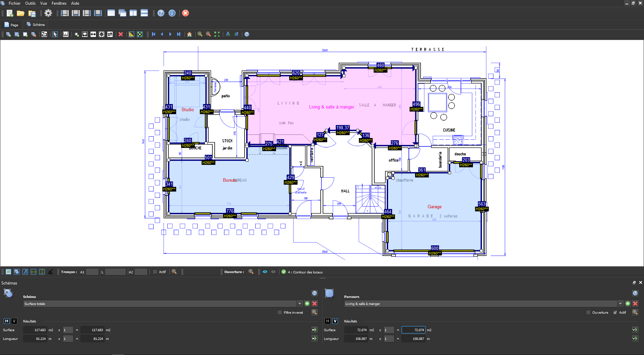Click the Tronçon A1 input field

pos(92,272)
